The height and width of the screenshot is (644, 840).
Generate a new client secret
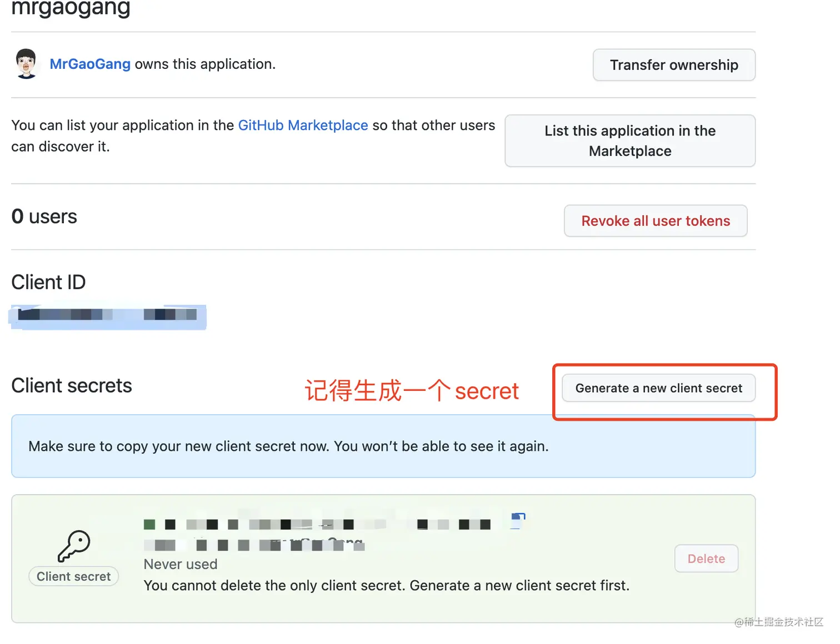point(658,388)
